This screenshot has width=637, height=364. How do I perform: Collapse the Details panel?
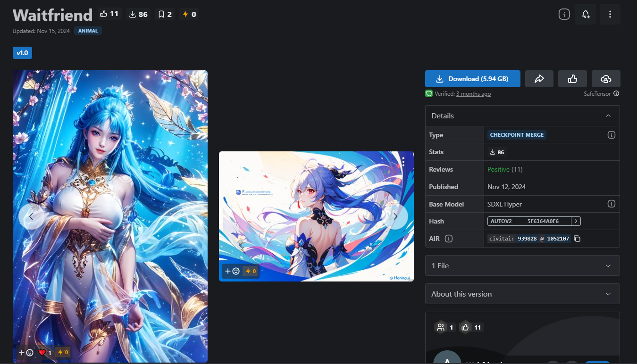[522, 116]
